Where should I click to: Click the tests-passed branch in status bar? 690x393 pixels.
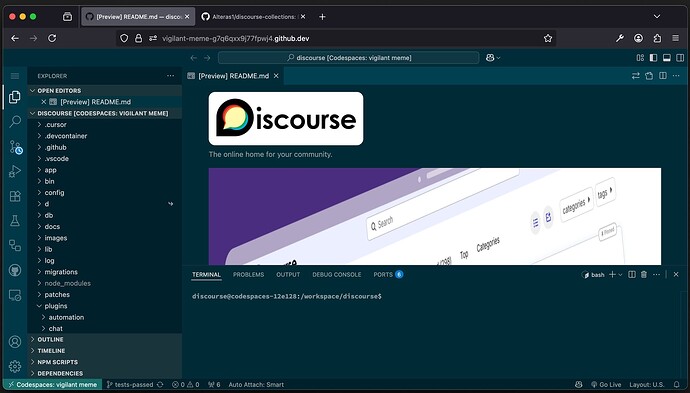tap(135, 385)
